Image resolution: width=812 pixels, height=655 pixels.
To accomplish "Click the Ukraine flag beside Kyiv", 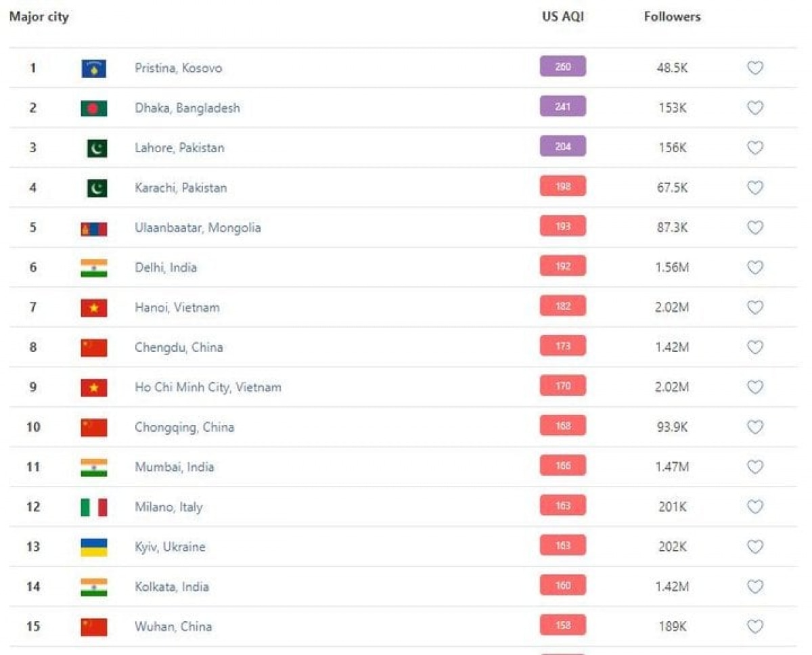I will (x=94, y=547).
